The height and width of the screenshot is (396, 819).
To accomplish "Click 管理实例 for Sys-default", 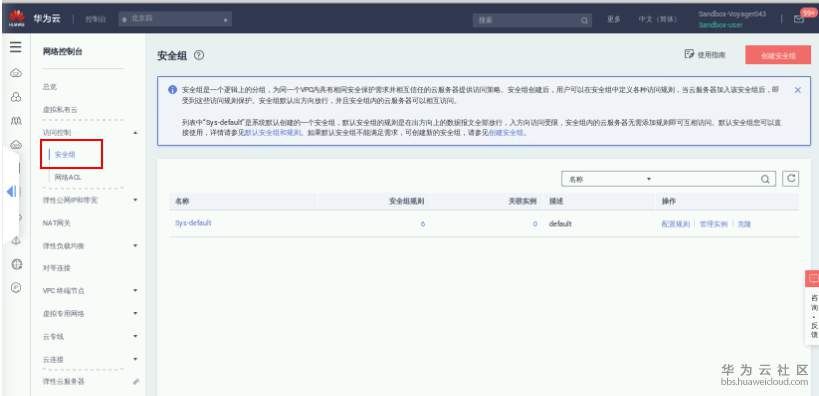I will pyautogui.click(x=713, y=224).
